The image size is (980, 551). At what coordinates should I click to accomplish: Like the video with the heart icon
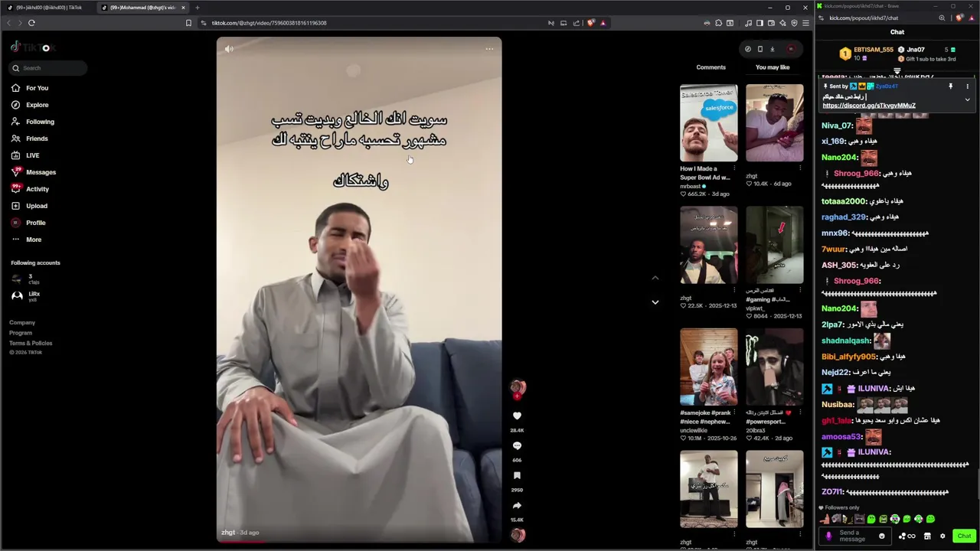pyautogui.click(x=517, y=416)
